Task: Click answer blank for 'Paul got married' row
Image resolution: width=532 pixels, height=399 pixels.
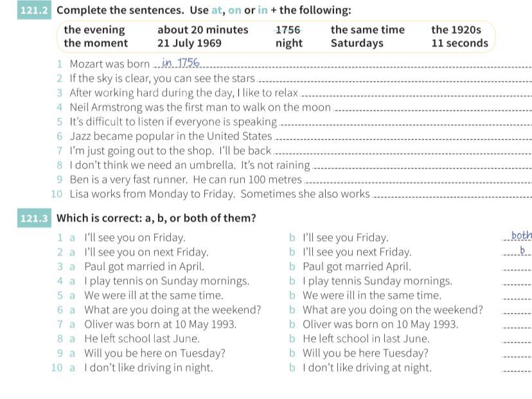Action: pyautogui.click(x=517, y=267)
